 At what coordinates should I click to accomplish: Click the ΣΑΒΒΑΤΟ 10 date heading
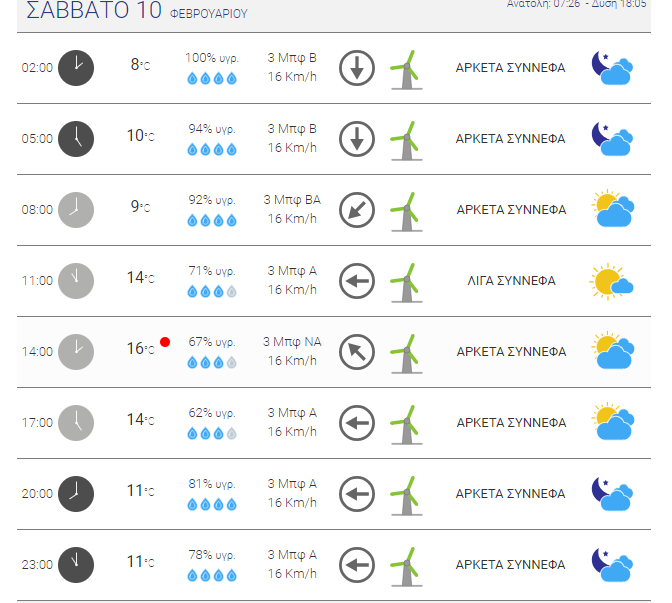click(x=94, y=10)
